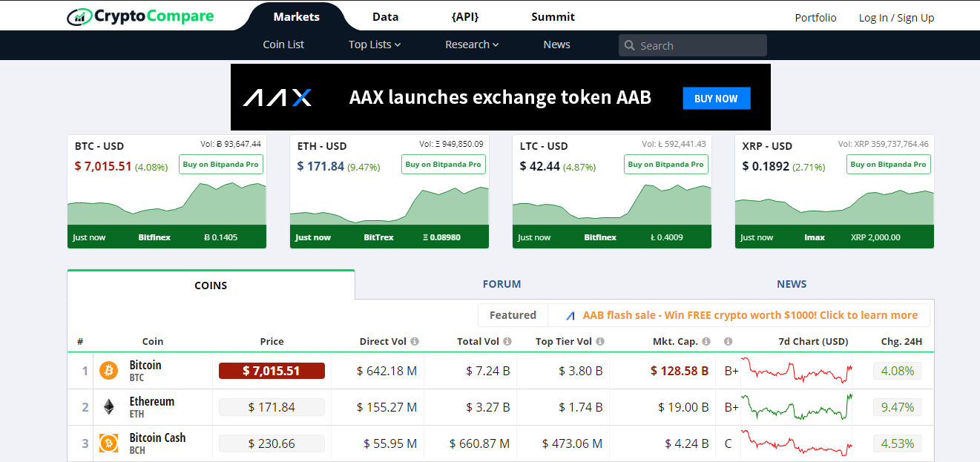
Task: Click the 4.53% change badge for Bitcoin Cash
Action: coord(898,443)
